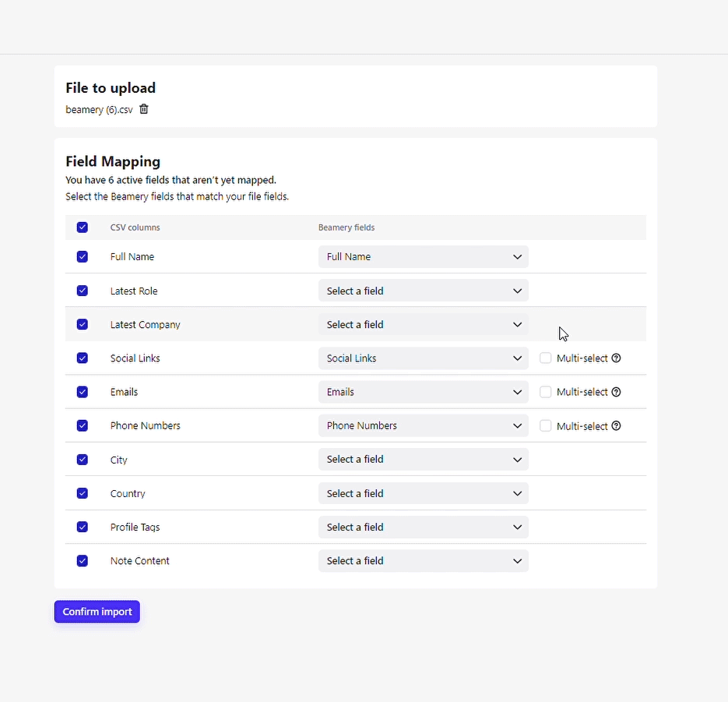Screen dimensions: 728x702
Task: Click help icon beside Social Links Multi-select
Action: (617, 358)
